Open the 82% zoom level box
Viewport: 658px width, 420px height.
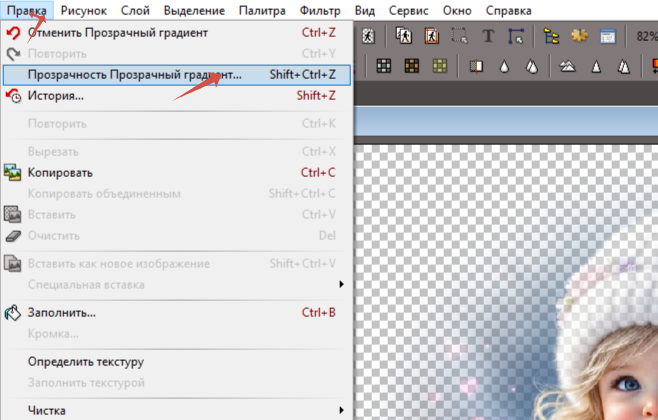[x=642, y=36]
